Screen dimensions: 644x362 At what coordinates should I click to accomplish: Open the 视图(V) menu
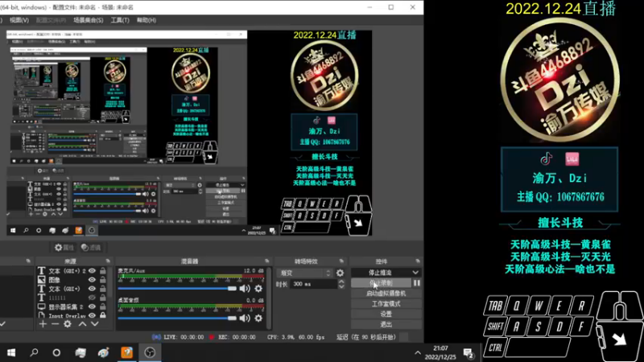pos(19,20)
